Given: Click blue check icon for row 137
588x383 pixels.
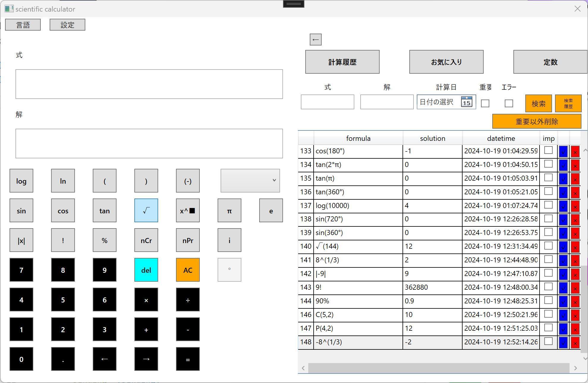Looking at the screenshot, I should click(563, 206).
